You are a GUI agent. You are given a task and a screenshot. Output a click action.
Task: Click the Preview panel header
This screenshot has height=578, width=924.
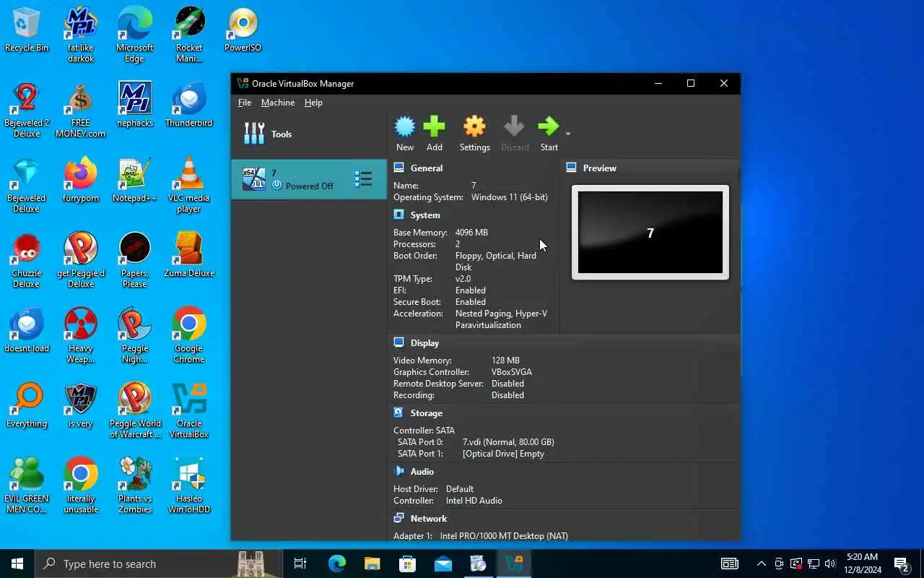tap(600, 168)
